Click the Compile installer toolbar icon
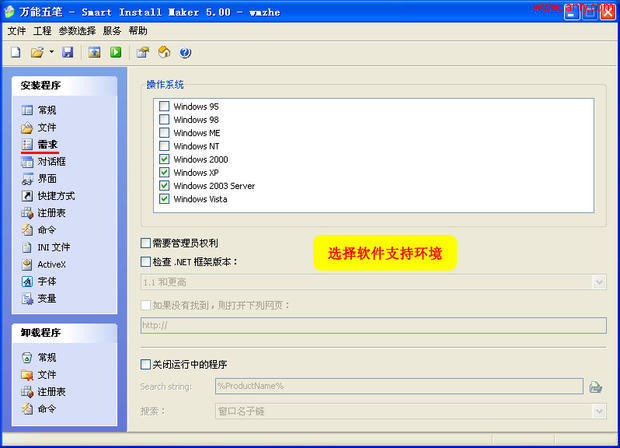Viewport: 620px width, 448px height. (x=94, y=52)
